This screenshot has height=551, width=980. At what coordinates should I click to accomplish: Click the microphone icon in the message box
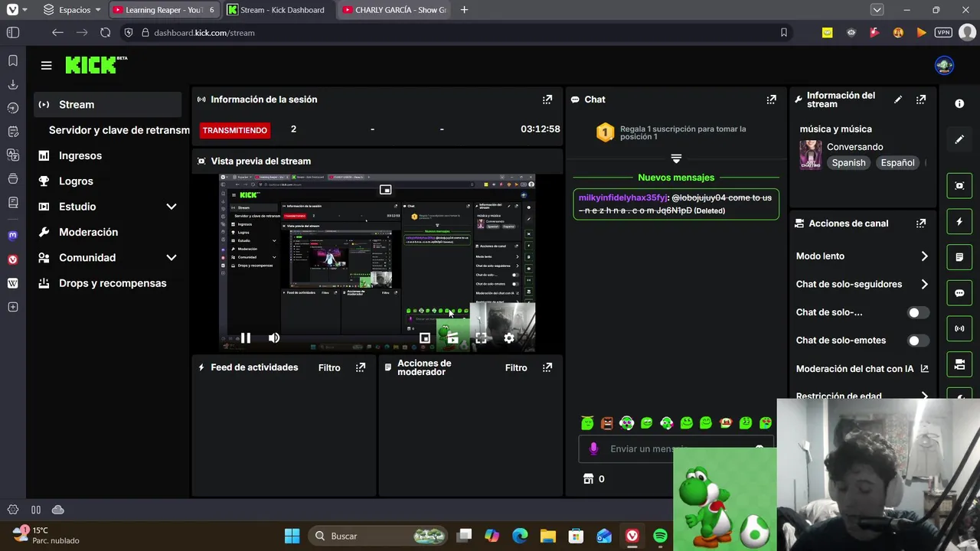pyautogui.click(x=593, y=449)
